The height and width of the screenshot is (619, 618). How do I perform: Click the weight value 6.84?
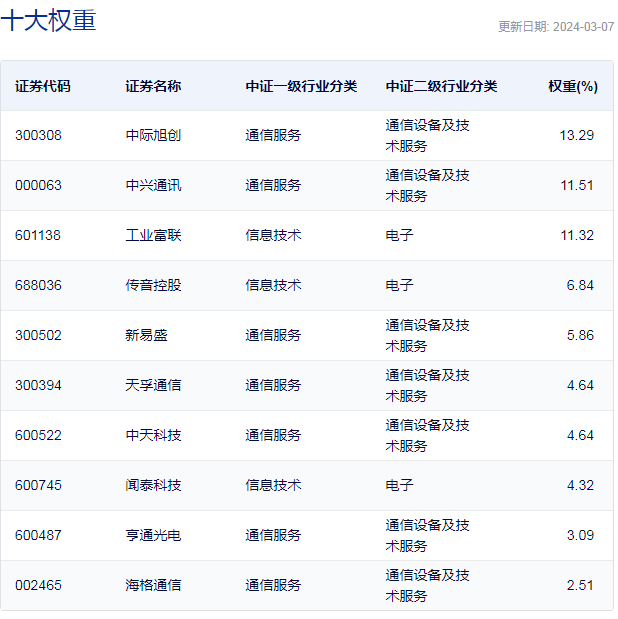click(580, 285)
